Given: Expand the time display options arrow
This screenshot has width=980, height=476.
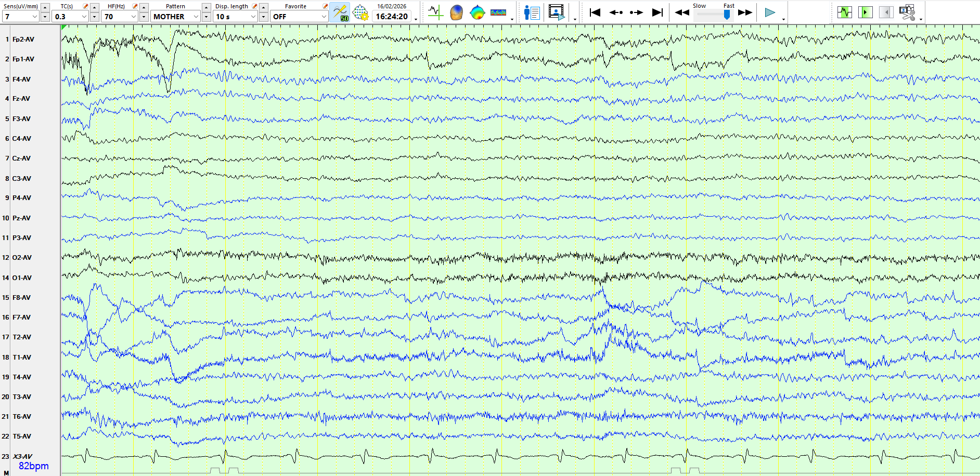Looking at the screenshot, I should [x=416, y=19].
